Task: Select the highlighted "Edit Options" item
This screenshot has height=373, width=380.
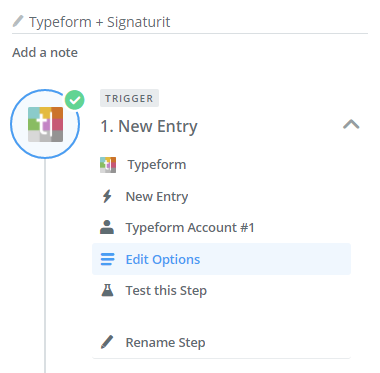Action: tap(221, 259)
